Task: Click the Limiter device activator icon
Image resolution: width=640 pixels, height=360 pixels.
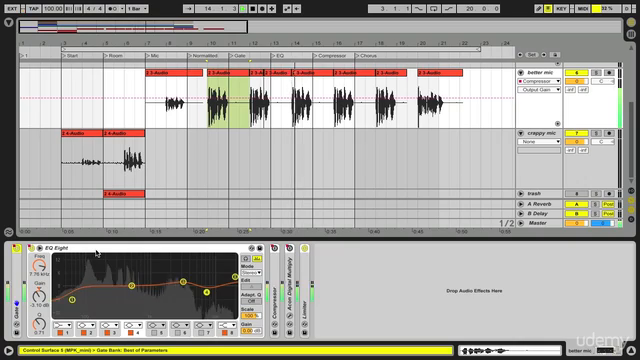Action: (304, 248)
